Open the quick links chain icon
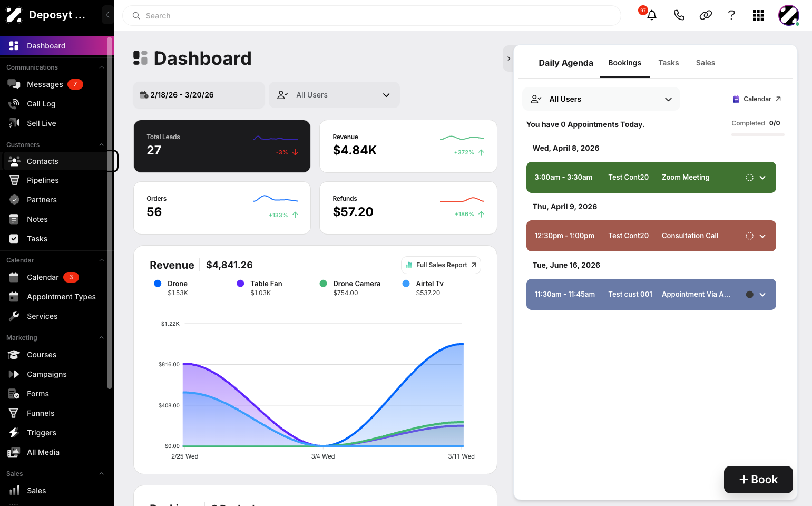812x506 pixels. tap(706, 15)
